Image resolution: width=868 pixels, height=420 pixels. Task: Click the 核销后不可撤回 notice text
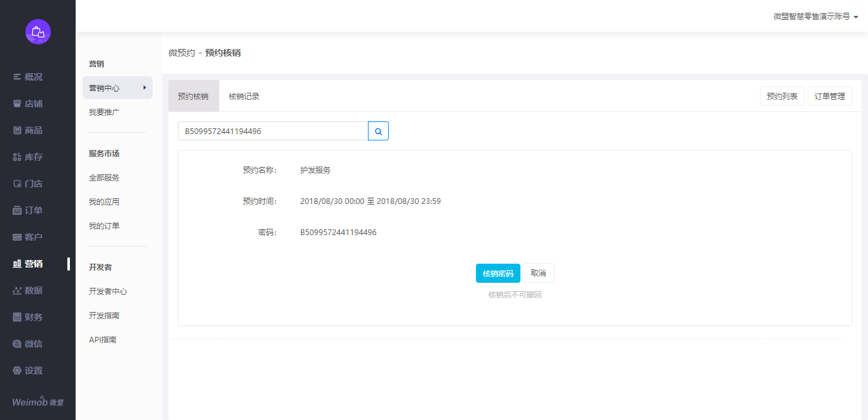click(x=515, y=295)
